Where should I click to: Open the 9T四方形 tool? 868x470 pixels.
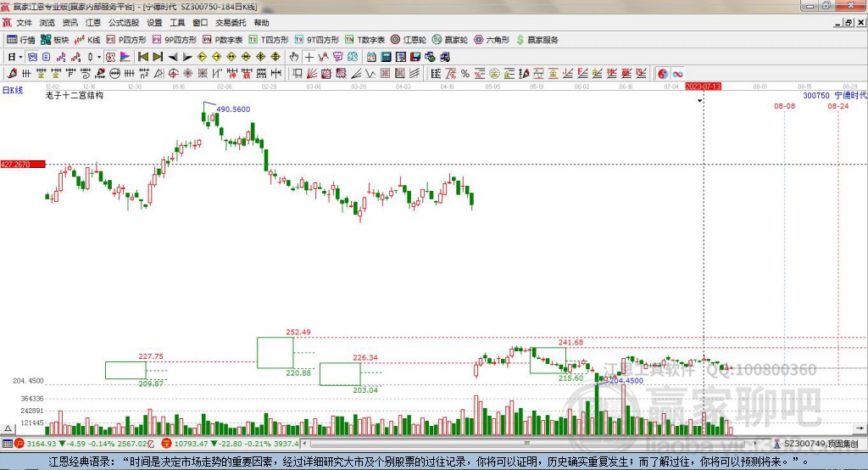click(317, 39)
